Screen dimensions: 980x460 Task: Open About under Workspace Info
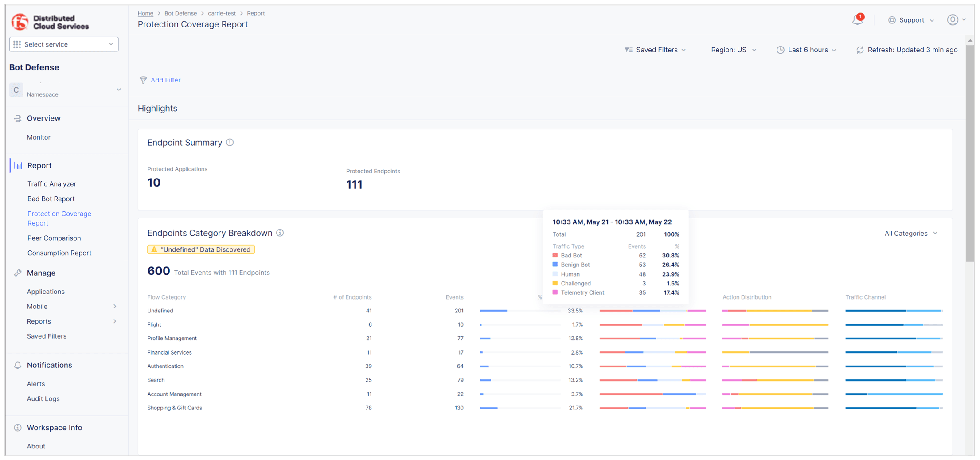pyautogui.click(x=36, y=446)
